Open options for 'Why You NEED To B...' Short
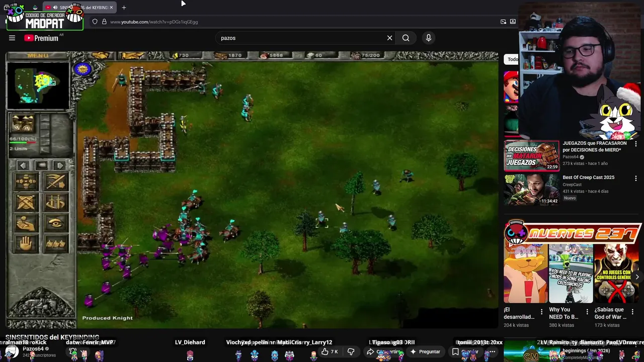 point(587,312)
